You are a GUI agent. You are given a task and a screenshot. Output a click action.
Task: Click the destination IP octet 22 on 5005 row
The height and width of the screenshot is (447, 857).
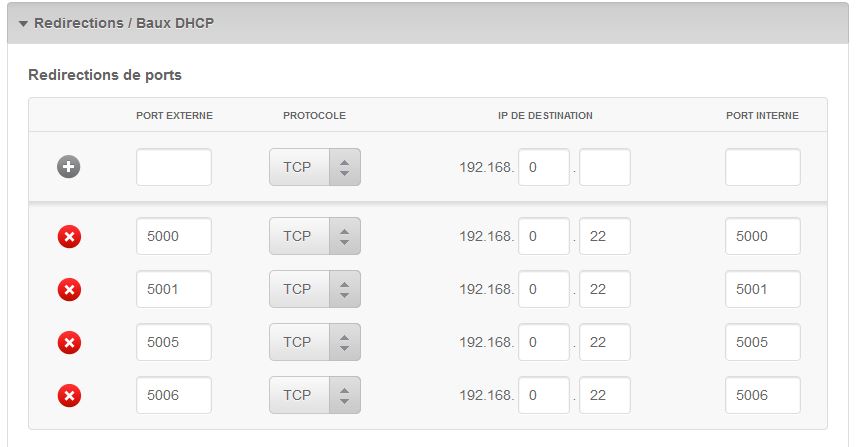(604, 342)
